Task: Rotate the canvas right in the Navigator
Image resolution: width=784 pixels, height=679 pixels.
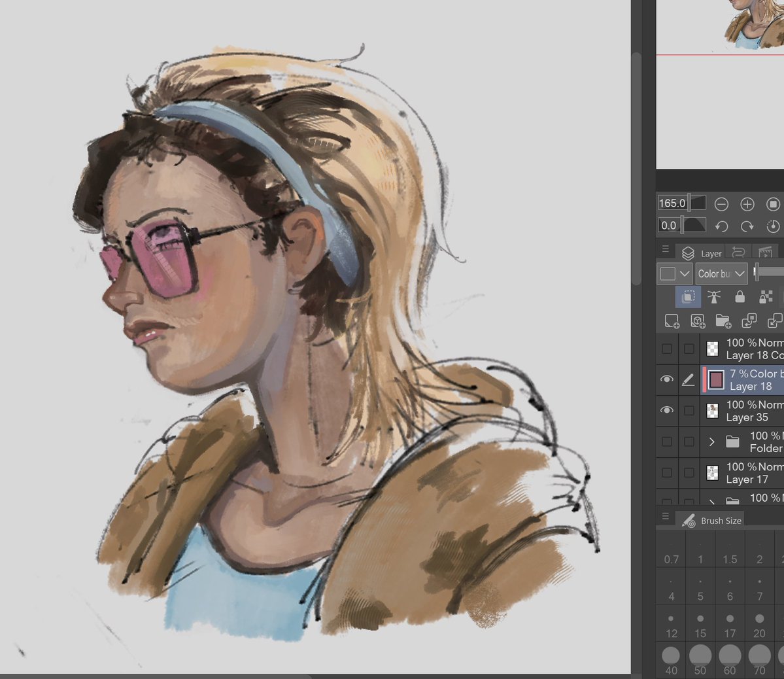Action: 747,226
